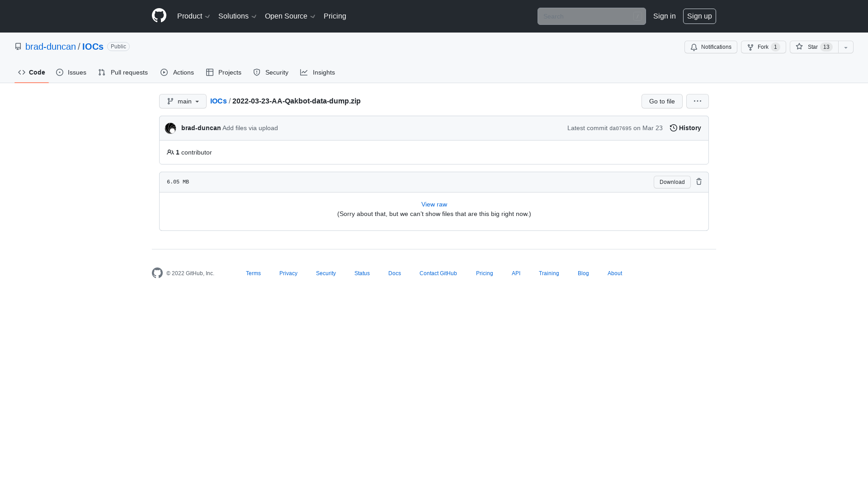
Task: Delete this file using trash icon
Action: click(x=699, y=182)
